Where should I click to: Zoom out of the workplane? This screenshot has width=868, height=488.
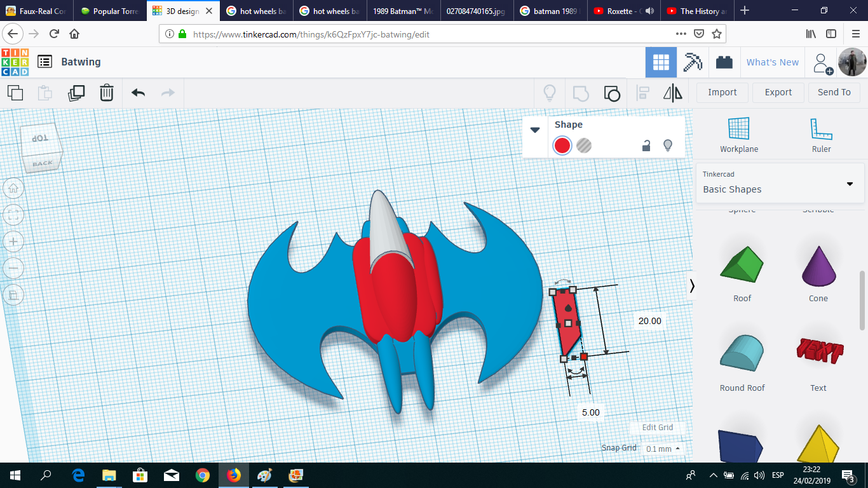coord(13,268)
